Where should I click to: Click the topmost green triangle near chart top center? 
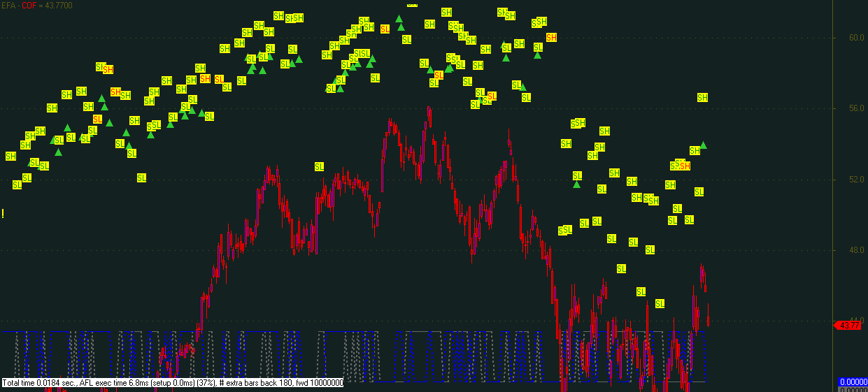[399, 20]
